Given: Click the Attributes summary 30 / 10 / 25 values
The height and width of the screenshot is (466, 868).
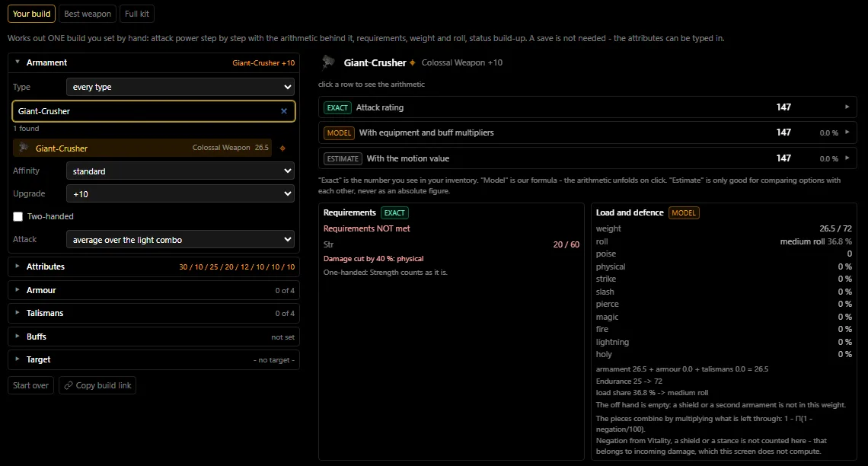Looking at the screenshot, I should pyautogui.click(x=236, y=267).
